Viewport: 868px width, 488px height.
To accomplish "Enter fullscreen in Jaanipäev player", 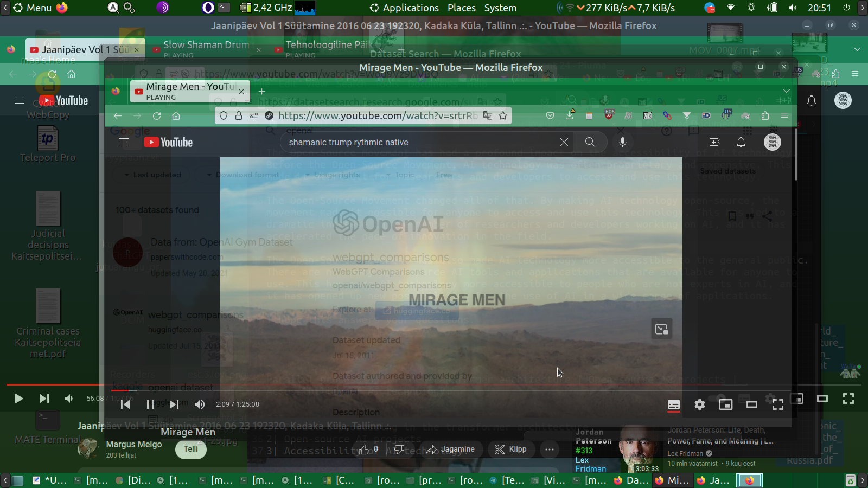I will pyautogui.click(x=848, y=399).
